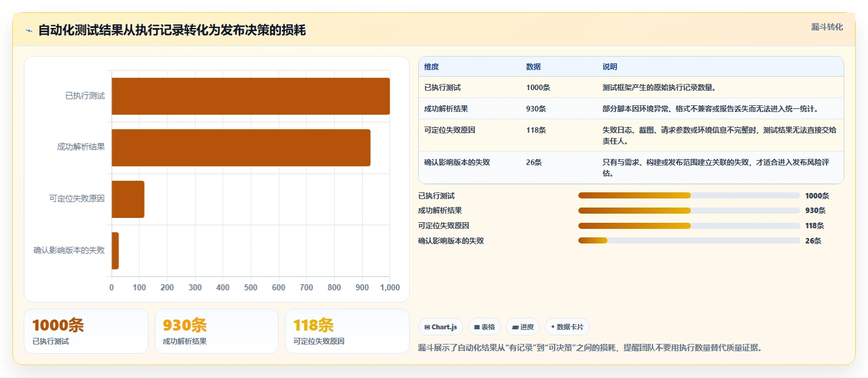Click the 成功解析结果 bar in the chart
868x378 pixels.
241,147
